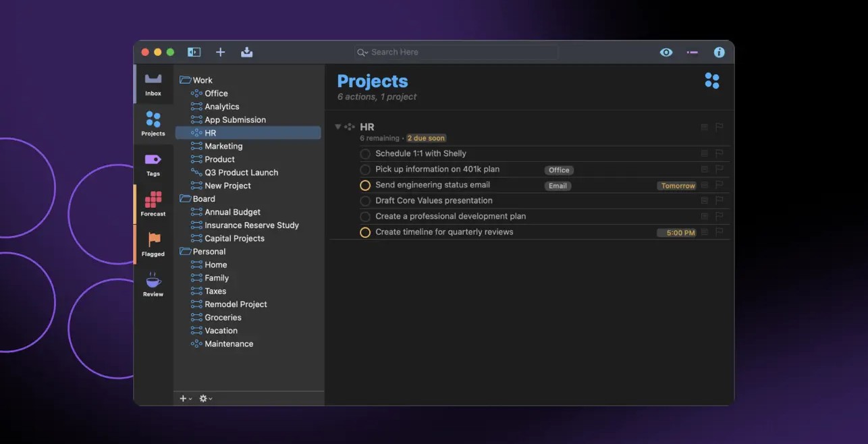Toggle Focus mode purple toolbar icon
Viewport: 868px width, 444px height.
(693, 52)
